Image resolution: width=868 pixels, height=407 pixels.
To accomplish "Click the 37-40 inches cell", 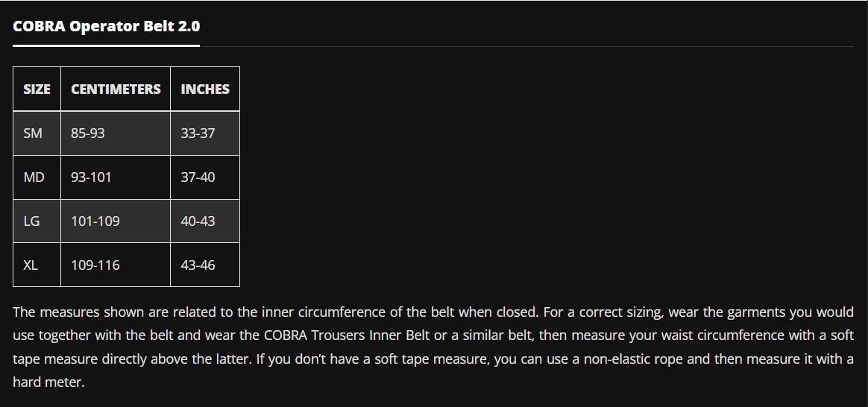I will click(x=198, y=177).
